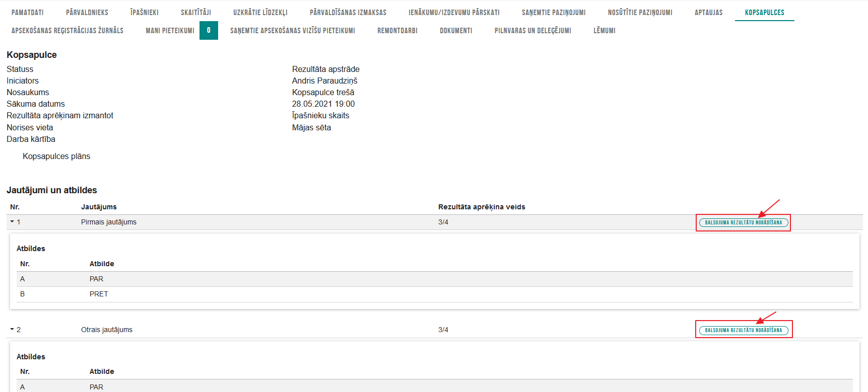Open the Dokumenti tab
This screenshot has height=392, width=868.
pyautogui.click(x=456, y=31)
